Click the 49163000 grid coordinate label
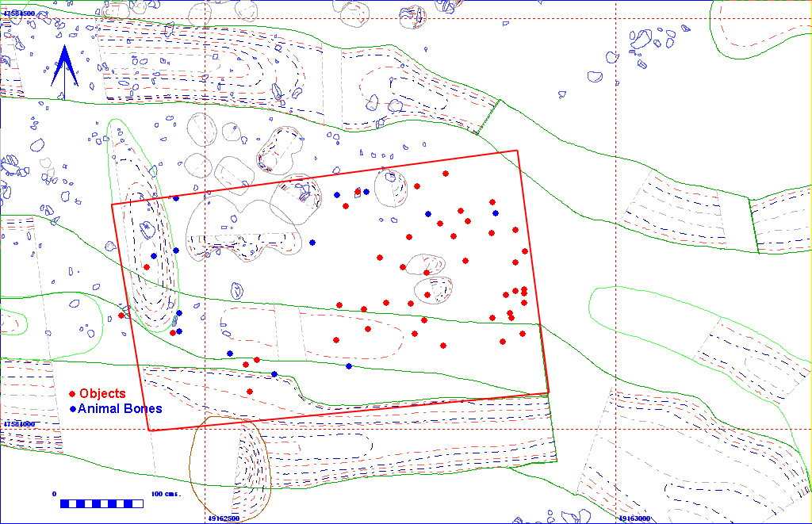This screenshot has height=524, width=812. [634, 518]
